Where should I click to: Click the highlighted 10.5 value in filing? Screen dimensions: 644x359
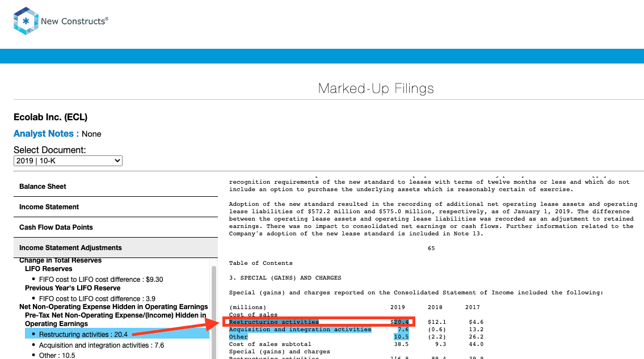click(401, 337)
